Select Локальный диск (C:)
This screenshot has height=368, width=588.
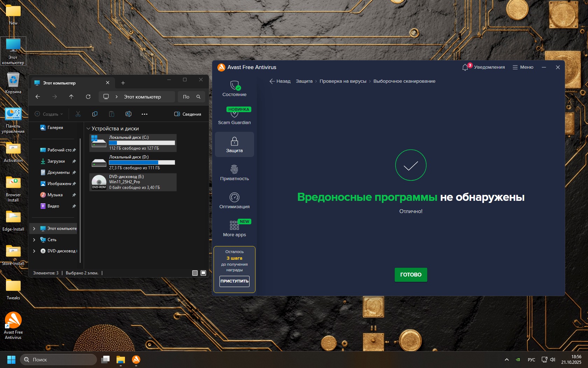(133, 143)
